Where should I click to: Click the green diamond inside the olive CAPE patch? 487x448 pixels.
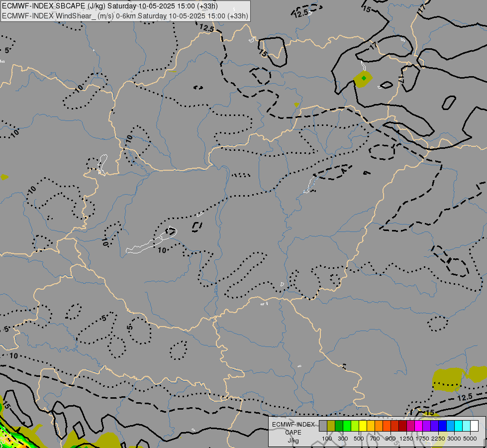click(364, 78)
